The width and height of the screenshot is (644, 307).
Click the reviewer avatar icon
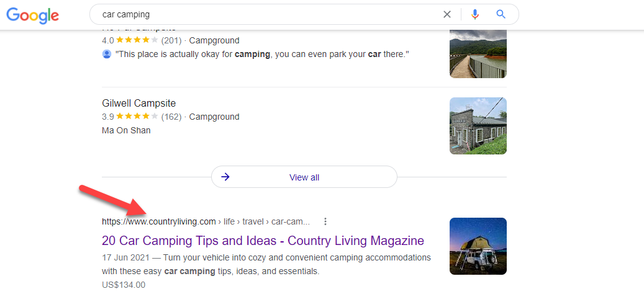click(107, 54)
